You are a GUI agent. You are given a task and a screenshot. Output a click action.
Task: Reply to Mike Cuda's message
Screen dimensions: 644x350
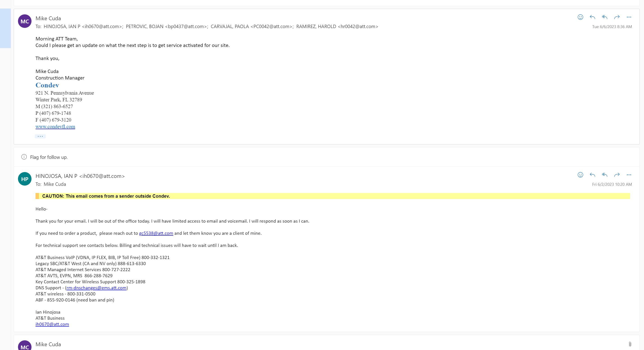(593, 17)
